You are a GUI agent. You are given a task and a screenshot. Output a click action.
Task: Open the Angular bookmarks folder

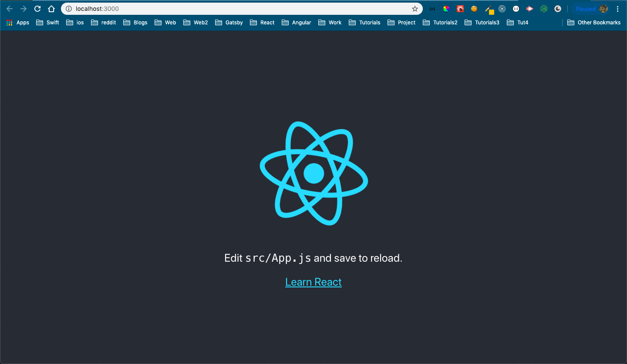point(296,23)
